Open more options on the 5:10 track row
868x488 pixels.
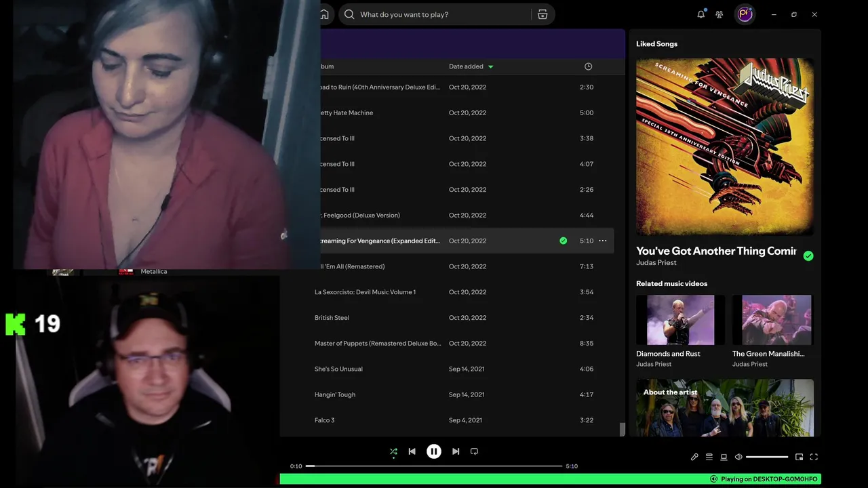pos(602,241)
